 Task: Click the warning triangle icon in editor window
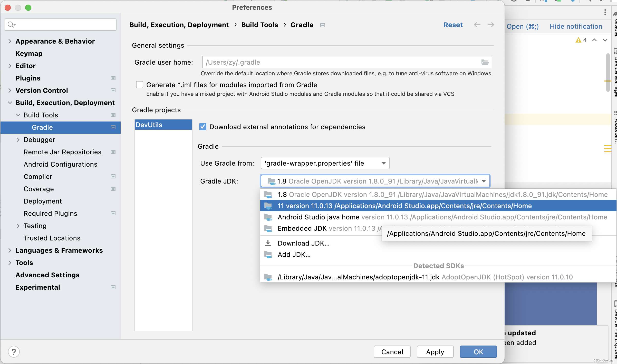tap(578, 40)
